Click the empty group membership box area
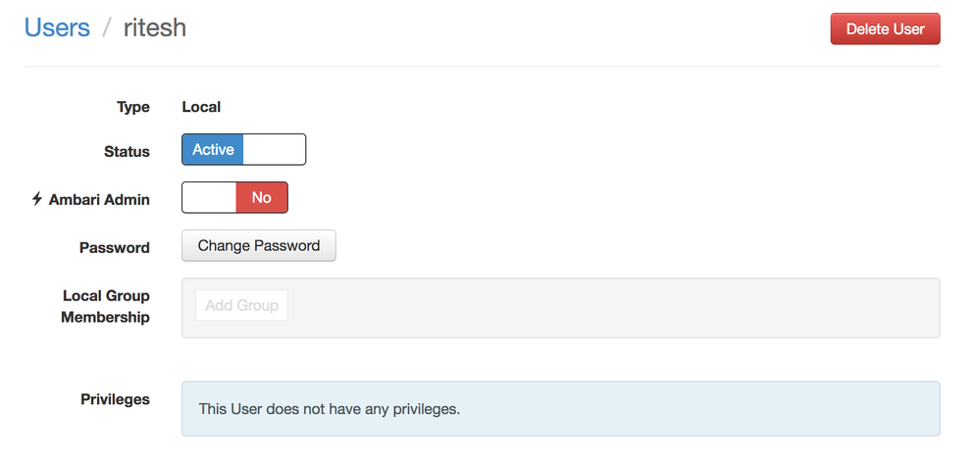Image resolution: width=980 pixels, height=461 pixels. pyautogui.click(x=608, y=307)
